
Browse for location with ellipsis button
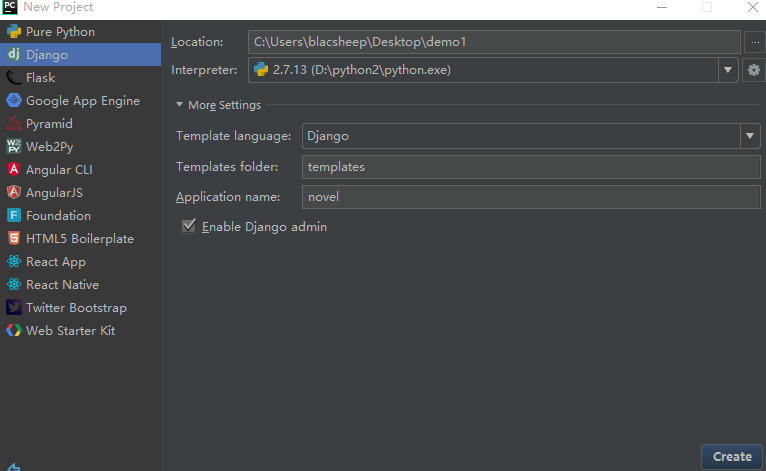[755, 42]
